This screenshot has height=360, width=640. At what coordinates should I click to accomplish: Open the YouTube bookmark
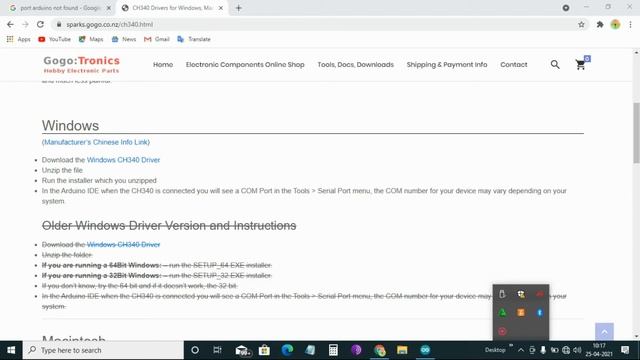55,39
